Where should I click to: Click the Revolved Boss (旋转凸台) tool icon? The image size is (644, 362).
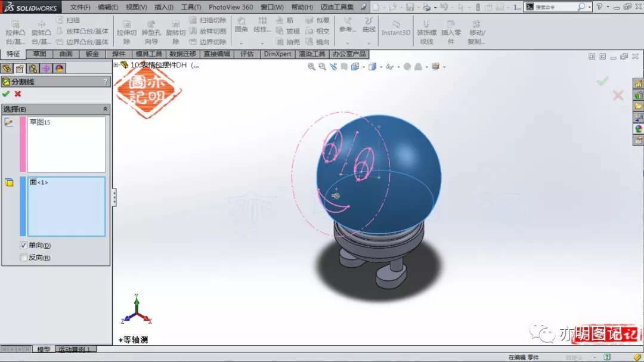click(x=41, y=24)
